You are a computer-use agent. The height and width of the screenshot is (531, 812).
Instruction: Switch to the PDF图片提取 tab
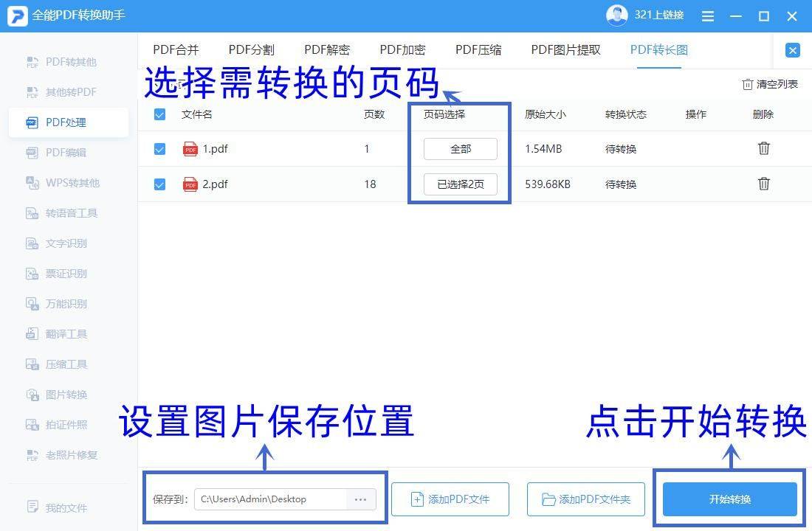(565, 49)
